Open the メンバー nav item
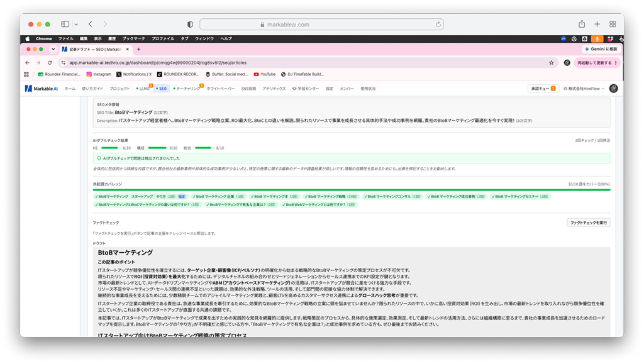This screenshot has width=644, height=364. [347, 89]
